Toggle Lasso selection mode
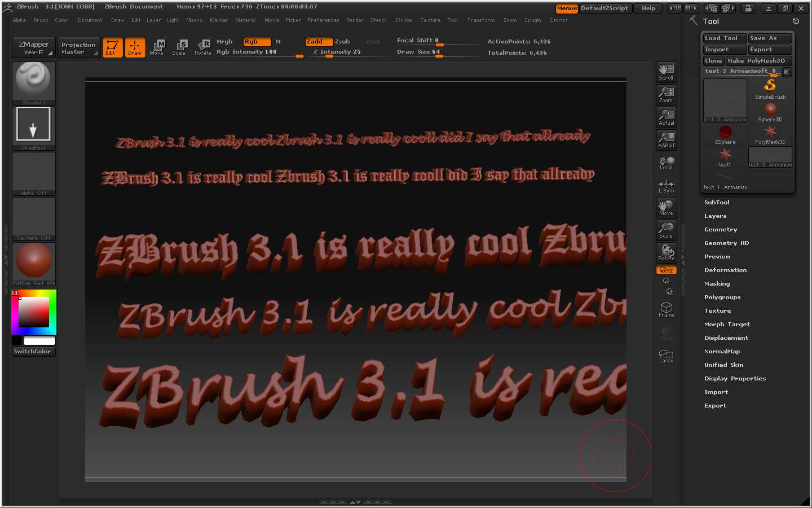The width and height of the screenshot is (812, 508). (667, 356)
